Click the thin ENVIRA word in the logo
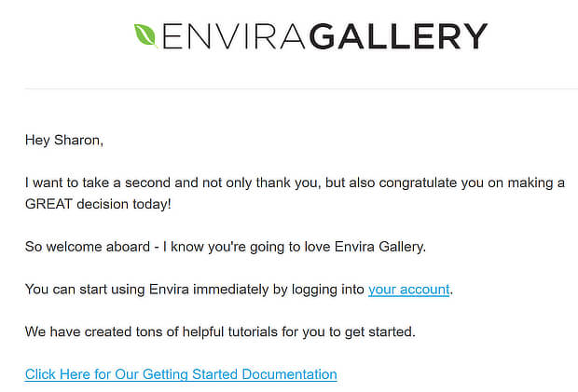 (234, 36)
